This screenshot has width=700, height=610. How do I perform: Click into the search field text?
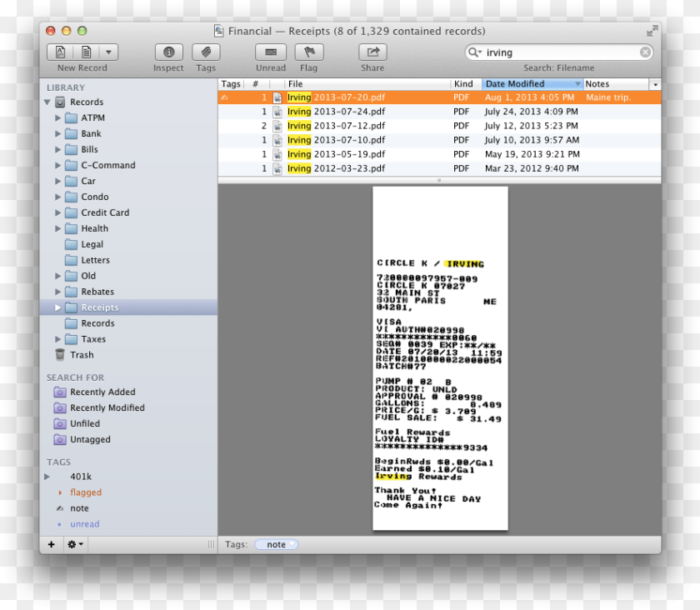(x=560, y=52)
